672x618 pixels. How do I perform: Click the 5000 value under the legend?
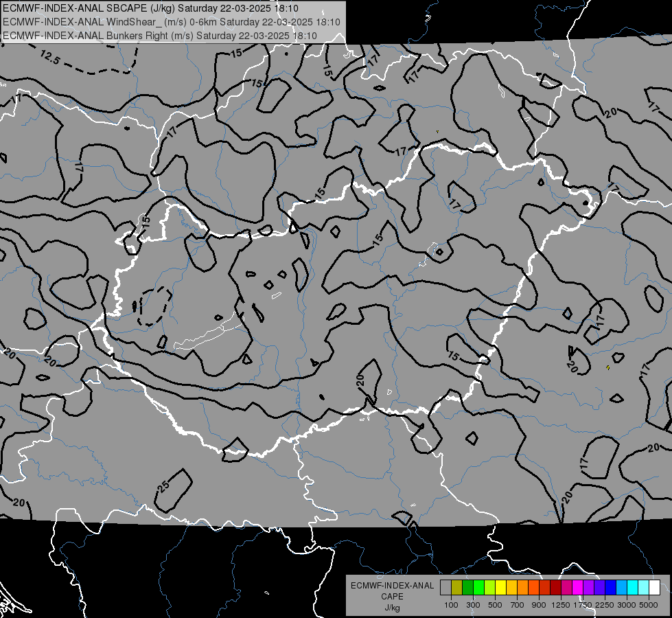click(649, 605)
